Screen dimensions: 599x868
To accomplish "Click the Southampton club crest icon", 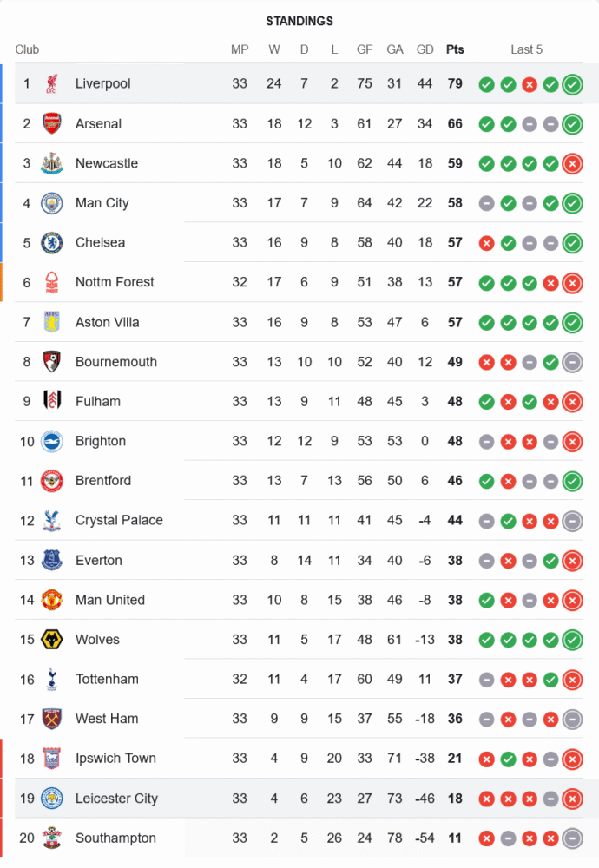I will (x=52, y=838).
